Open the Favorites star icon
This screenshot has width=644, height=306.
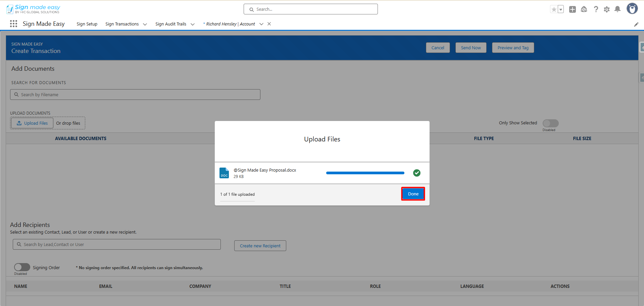coord(554,9)
